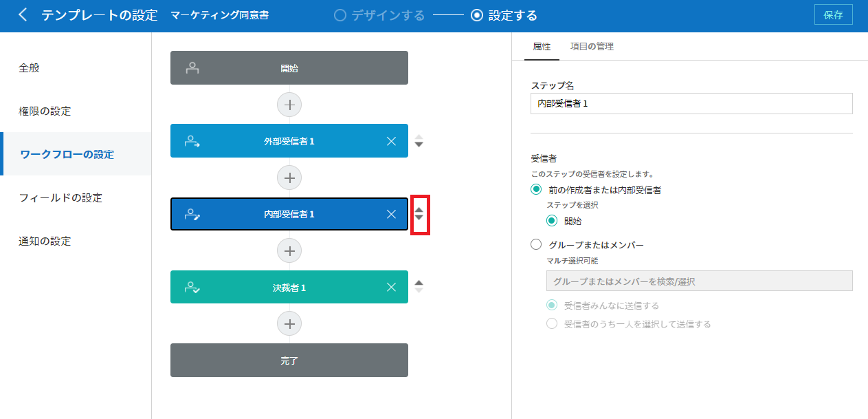Move 内部受信者1 down with the arrow
The height and width of the screenshot is (419, 868).
pyautogui.click(x=419, y=217)
